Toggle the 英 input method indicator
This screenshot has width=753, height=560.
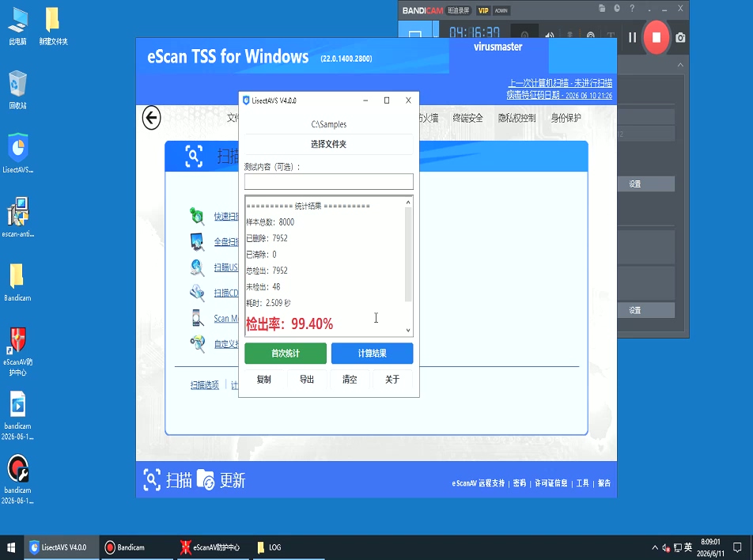(x=688, y=547)
